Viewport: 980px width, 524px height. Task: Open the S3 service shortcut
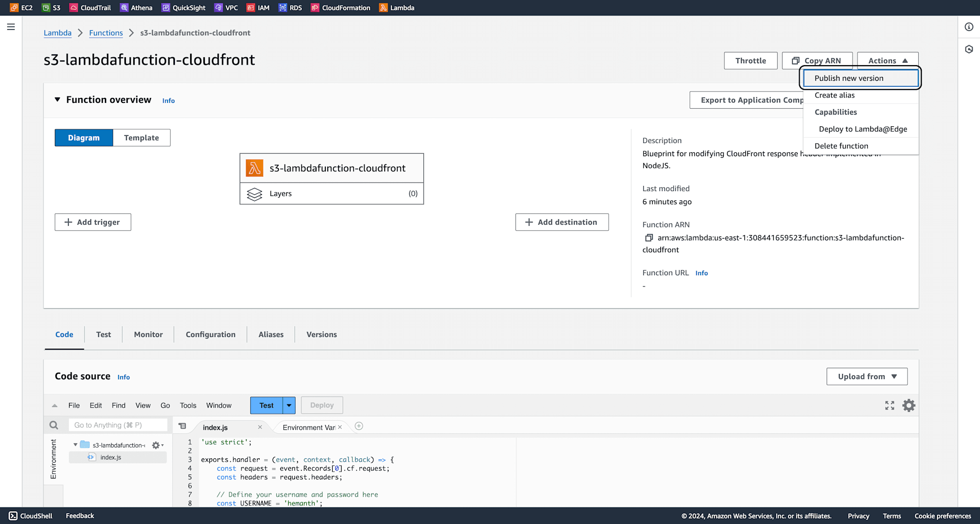51,8
